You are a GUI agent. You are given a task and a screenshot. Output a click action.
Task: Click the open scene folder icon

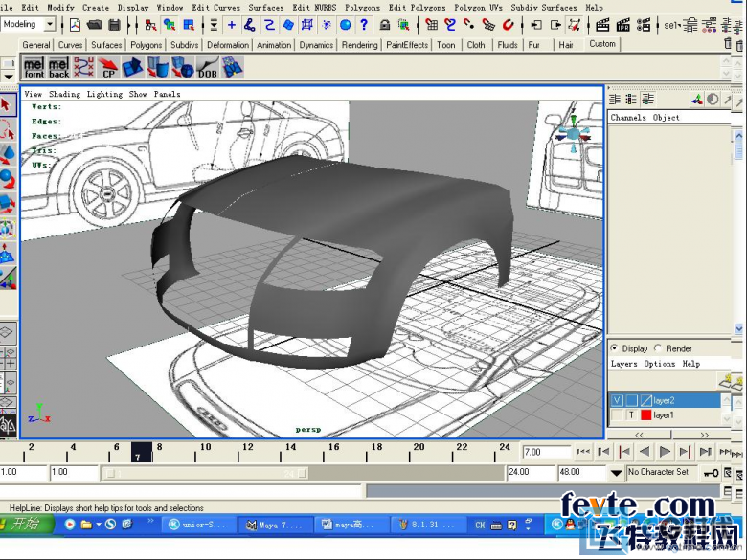tap(94, 25)
